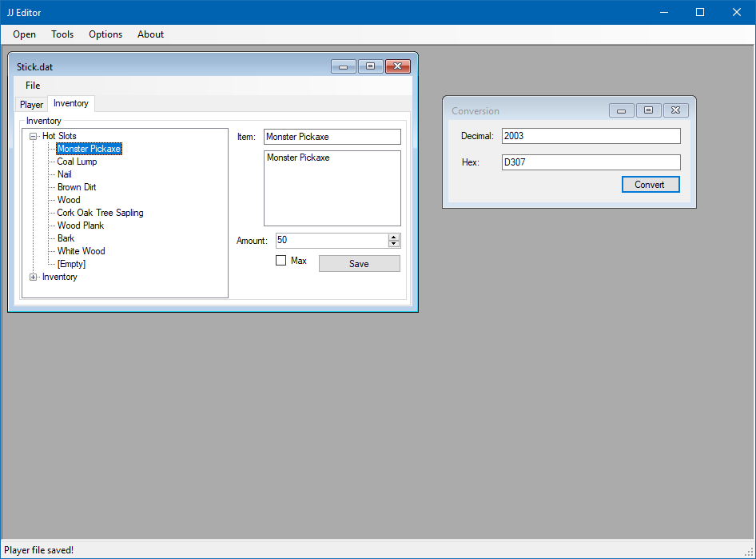Convert the decimal value to hex
Viewport: 756px width, 559px height.
tap(651, 184)
